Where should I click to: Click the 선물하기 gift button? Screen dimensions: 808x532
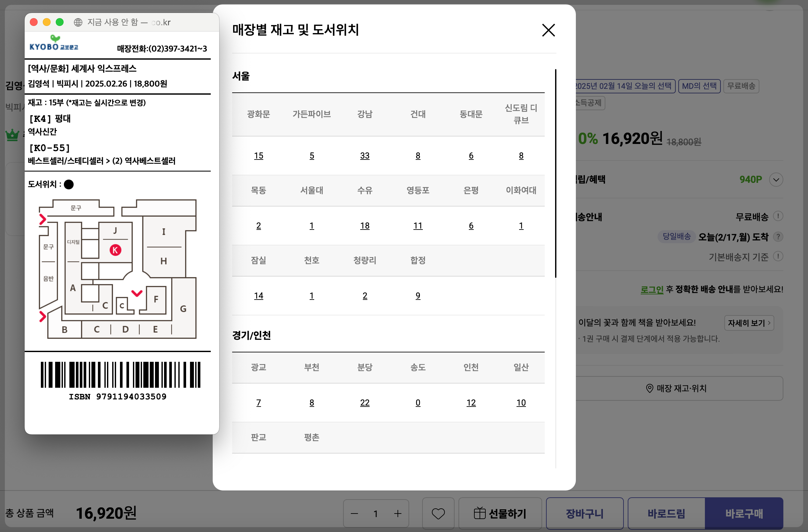(500, 513)
